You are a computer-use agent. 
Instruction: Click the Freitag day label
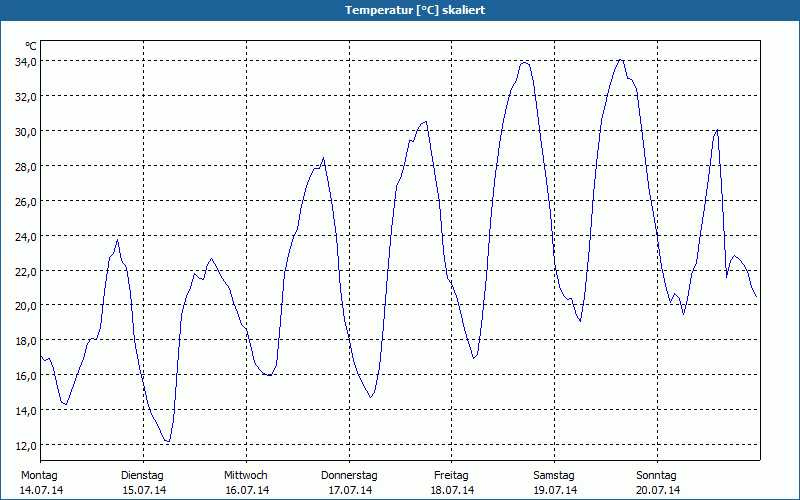(452, 475)
